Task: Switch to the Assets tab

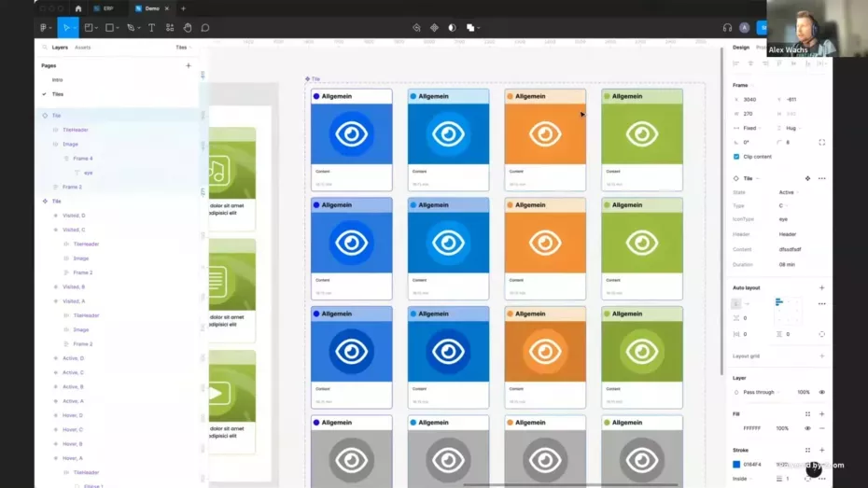Action: (x=83, y=47)
